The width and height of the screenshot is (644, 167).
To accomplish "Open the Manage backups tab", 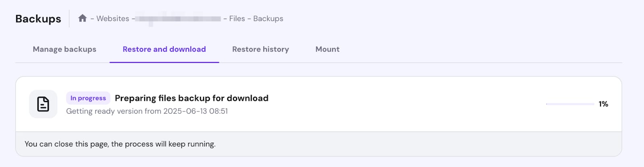I will point(64,49).
